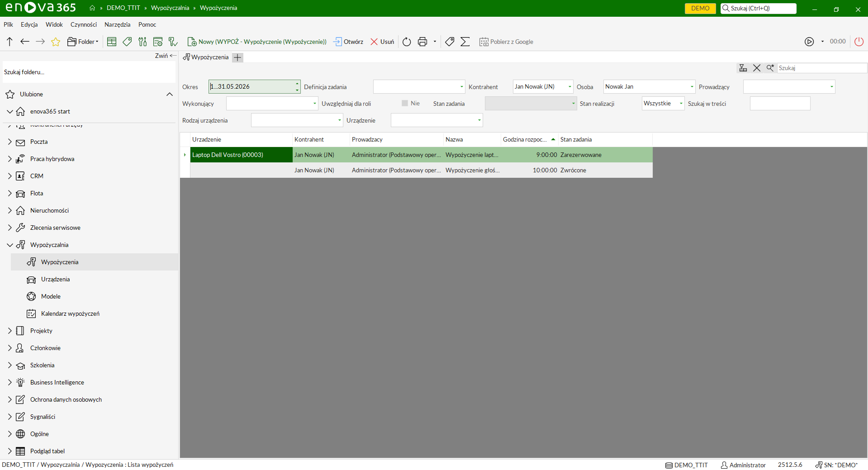Open the Prowadzący dropdown

[831, 87]
